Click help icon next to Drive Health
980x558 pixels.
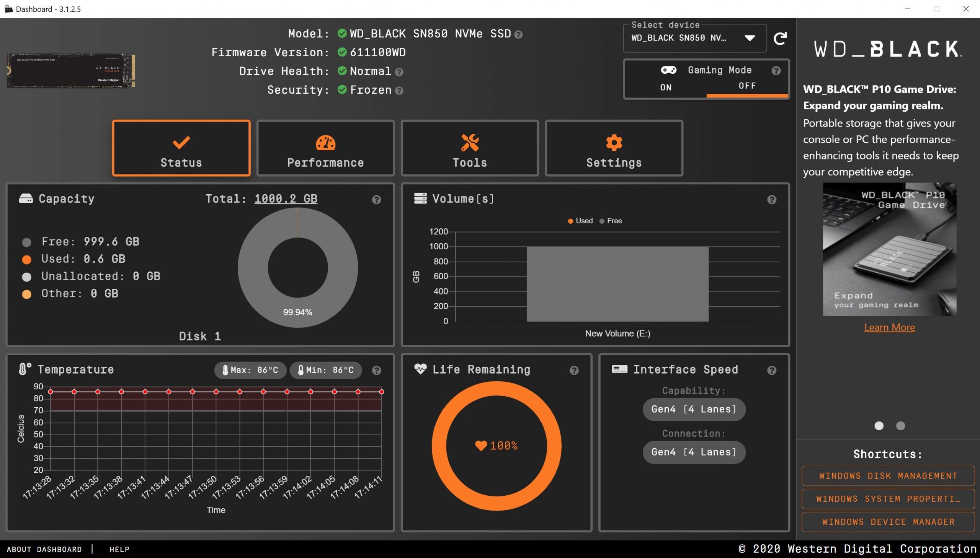click(x=399, y=72)
